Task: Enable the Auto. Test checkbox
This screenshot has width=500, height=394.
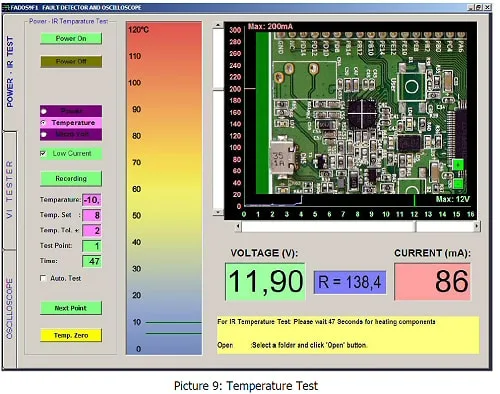Action: tap(43, 278)
